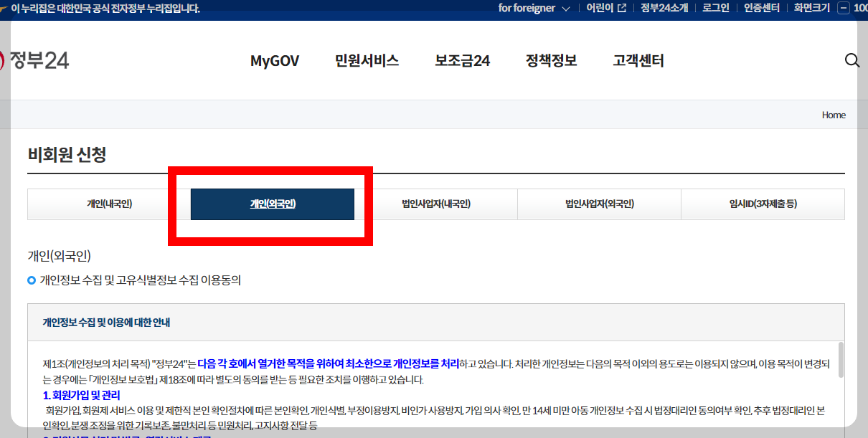The image size is (868, 438).
Task: Open the 정책정보 menu
Action: point(551,61)
